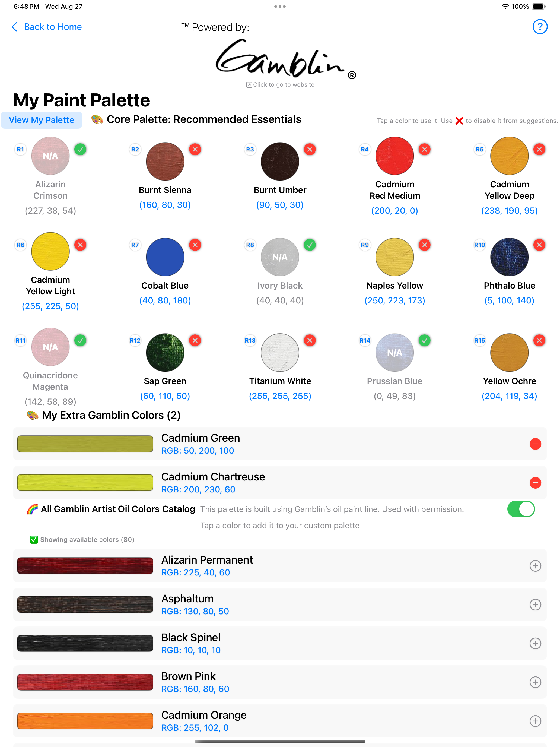
Task: Tap the Brown Pink paint strip thumbnail
Action: click(85, 682)
